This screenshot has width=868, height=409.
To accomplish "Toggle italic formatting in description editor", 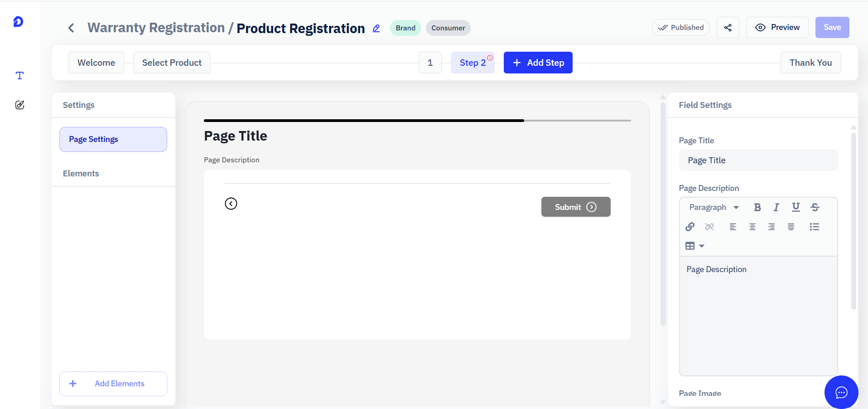I will (x=776, y=207).
